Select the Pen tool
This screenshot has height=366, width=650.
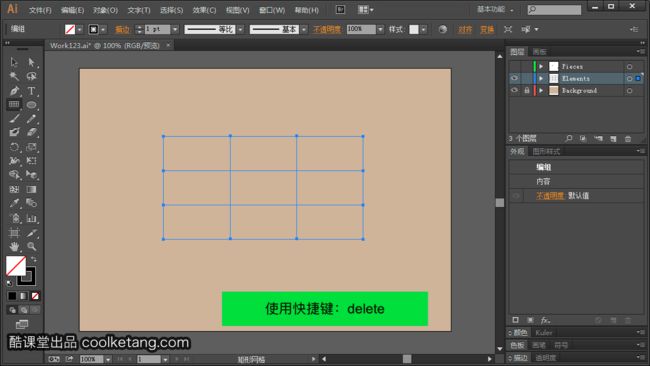coord(14,91)
